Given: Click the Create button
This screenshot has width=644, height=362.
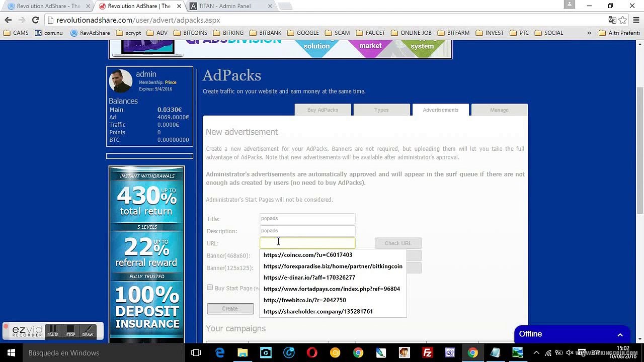Looking at the screenshot, I should pos(230,308).
